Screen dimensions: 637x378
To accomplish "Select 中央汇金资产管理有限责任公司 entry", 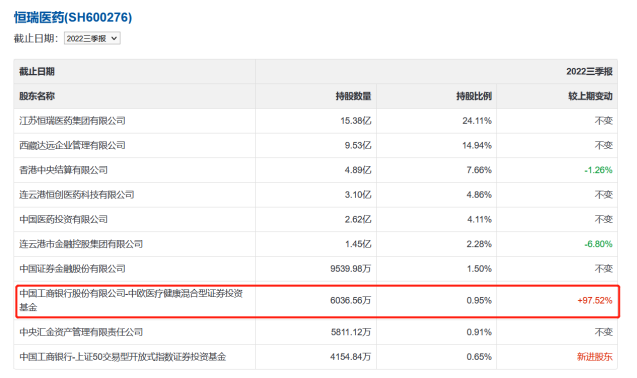I will tap(81, 332).
